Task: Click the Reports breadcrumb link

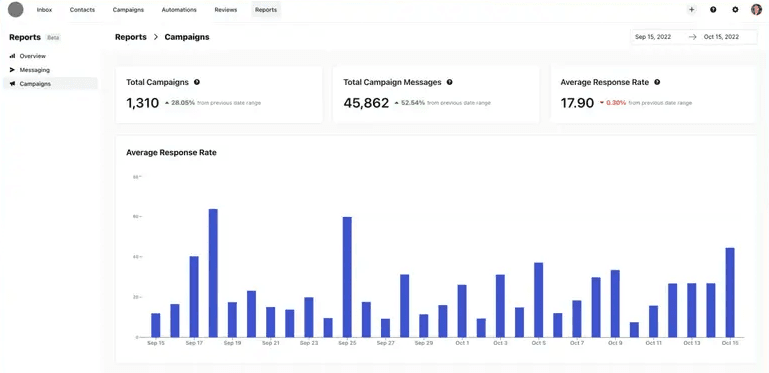Action: pyautogui.click(x=130, y=37)
